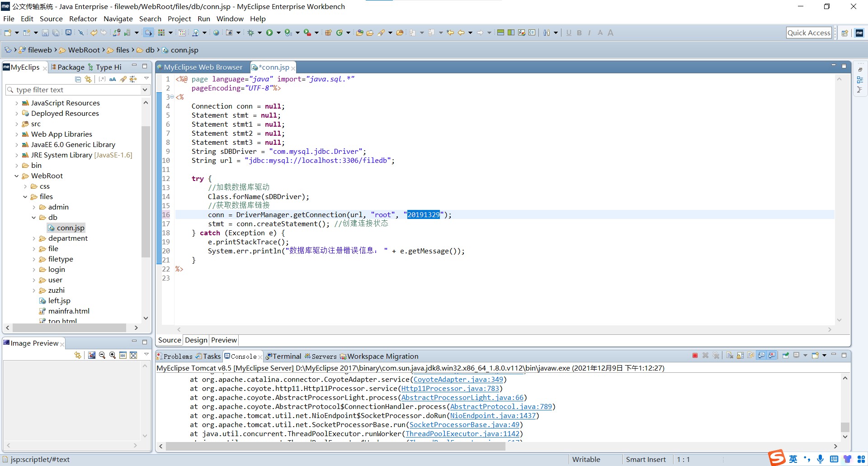Viewport: 868px width, 466px height.
Task: Click the Back navigation arrow in toolbar
Action: 461,33
